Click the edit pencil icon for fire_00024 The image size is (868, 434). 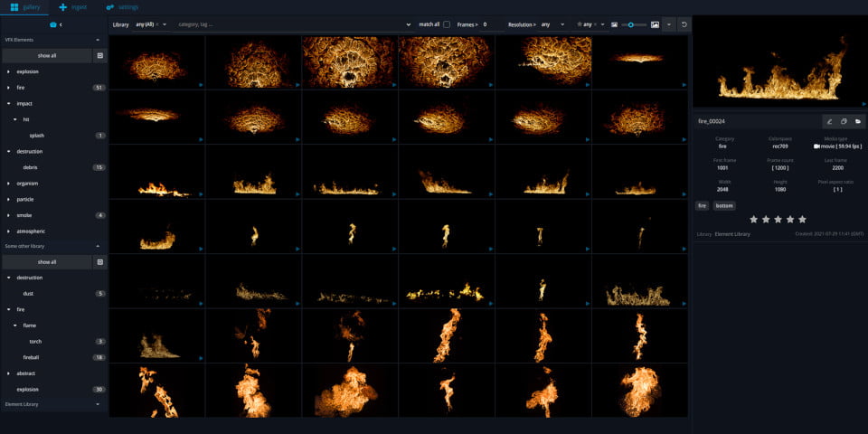[829, 120]
